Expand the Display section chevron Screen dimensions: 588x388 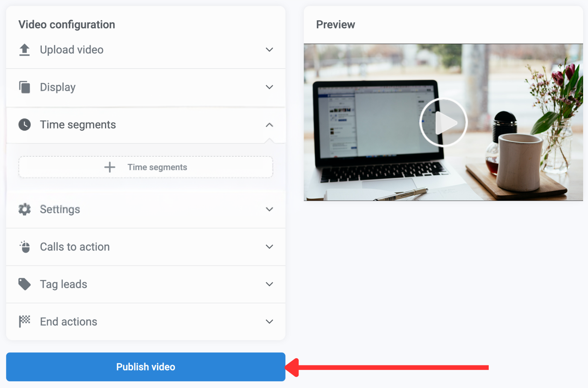(269, 87)
